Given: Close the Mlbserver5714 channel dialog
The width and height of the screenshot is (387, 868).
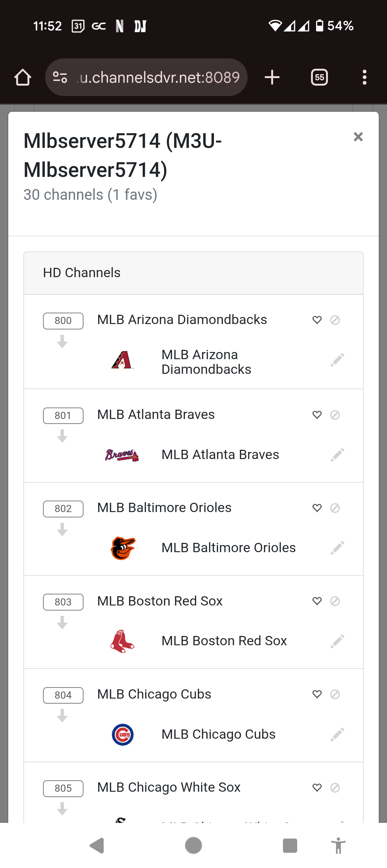Looking at the screenshot, I should (358, 137).
